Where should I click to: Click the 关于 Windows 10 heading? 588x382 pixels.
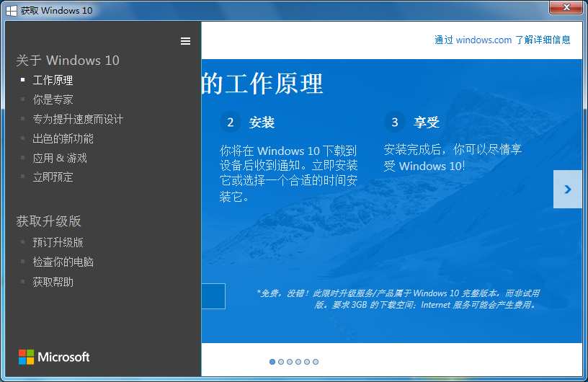pyautogui.click(x=68, y=61)
